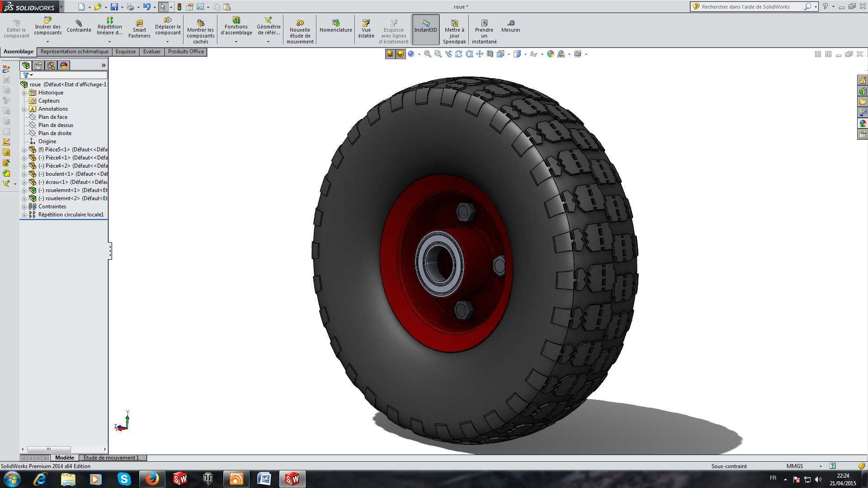This screenshot has width=868, height=488.
Task: Toggle the Instant3D button
Action: 425,30
